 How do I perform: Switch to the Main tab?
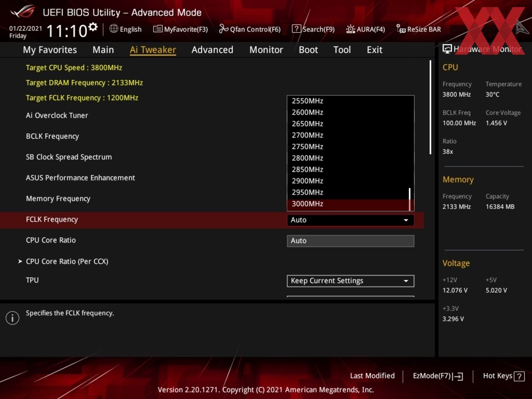[103, 50]
